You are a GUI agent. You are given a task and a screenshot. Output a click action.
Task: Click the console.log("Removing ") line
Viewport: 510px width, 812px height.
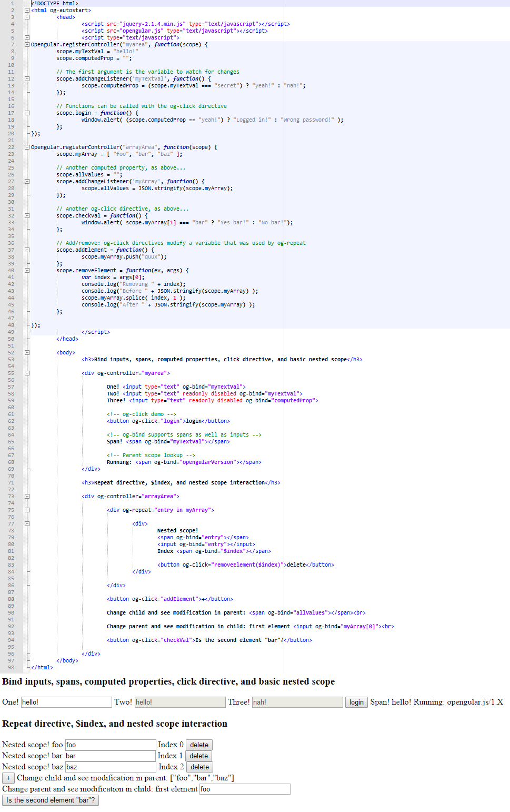coord(134,284)
